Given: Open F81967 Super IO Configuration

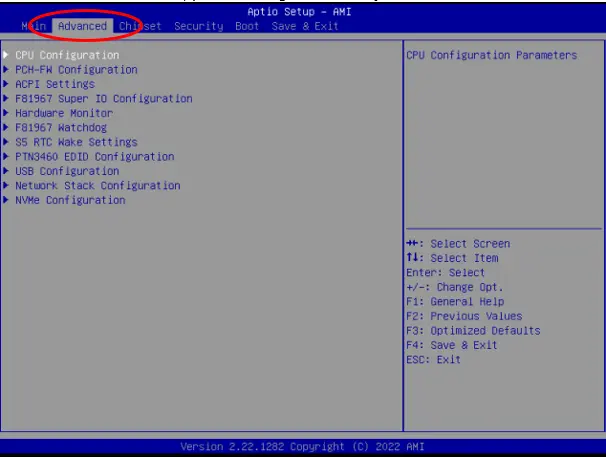Looking at the screenshot, I should pyautogui.click(x=104, y=99).
